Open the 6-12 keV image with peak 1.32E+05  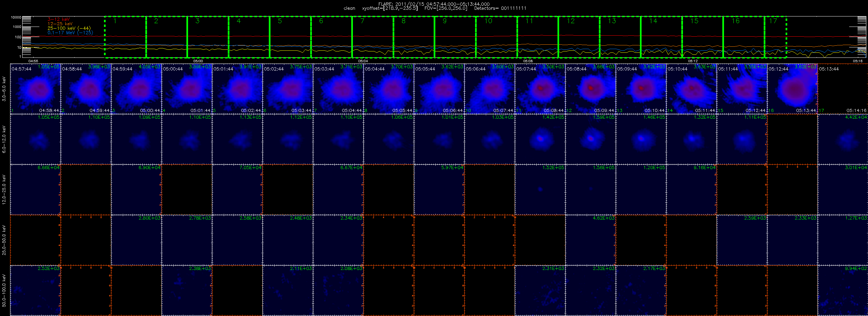coord(691,139)
